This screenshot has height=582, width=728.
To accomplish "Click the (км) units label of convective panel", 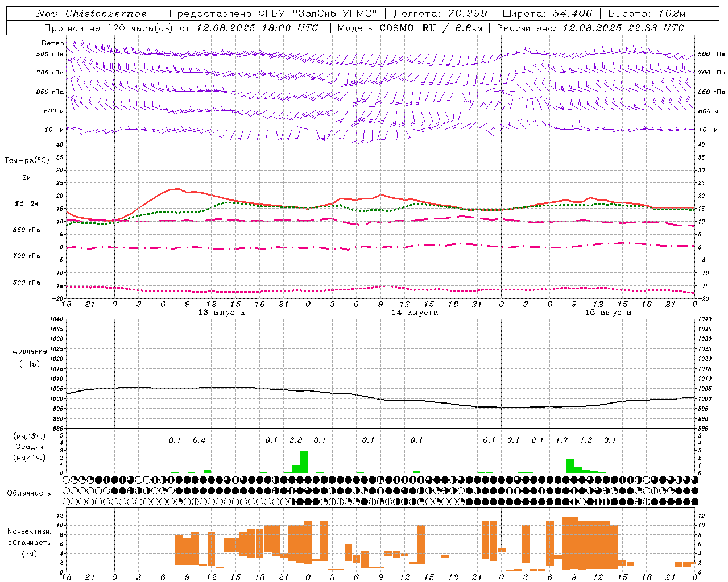I will click(30, 554).
